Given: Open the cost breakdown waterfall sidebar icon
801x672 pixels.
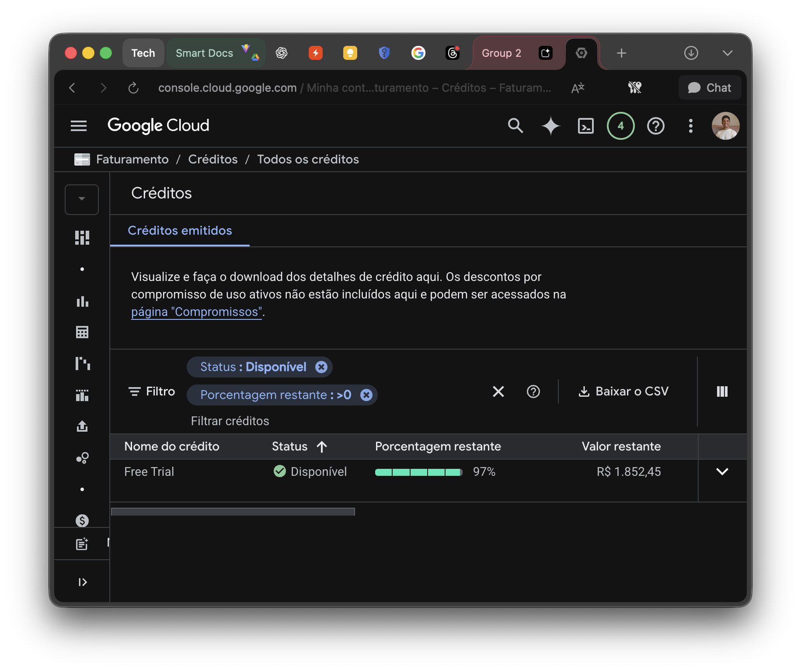Looking at the screenshot, I should click(x=82, y=364).
